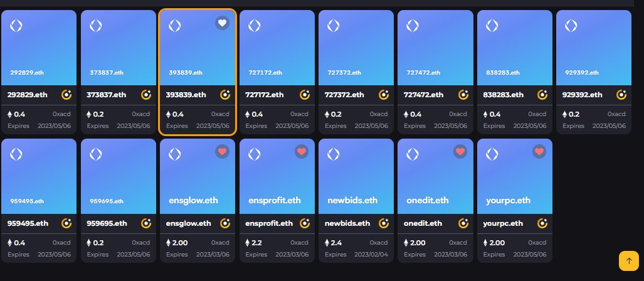Click the marketplace badge next to 393839.eth

[x=225, y=95]
